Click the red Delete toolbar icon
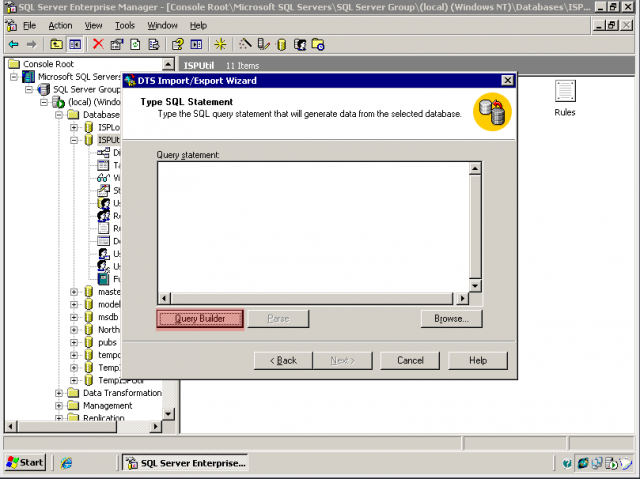 pos(98,44)
